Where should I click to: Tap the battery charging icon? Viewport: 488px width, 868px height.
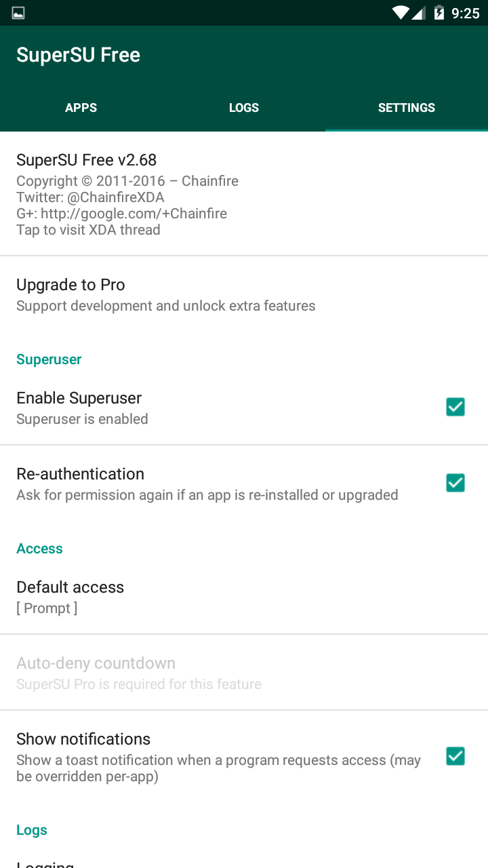pos(439,13)
